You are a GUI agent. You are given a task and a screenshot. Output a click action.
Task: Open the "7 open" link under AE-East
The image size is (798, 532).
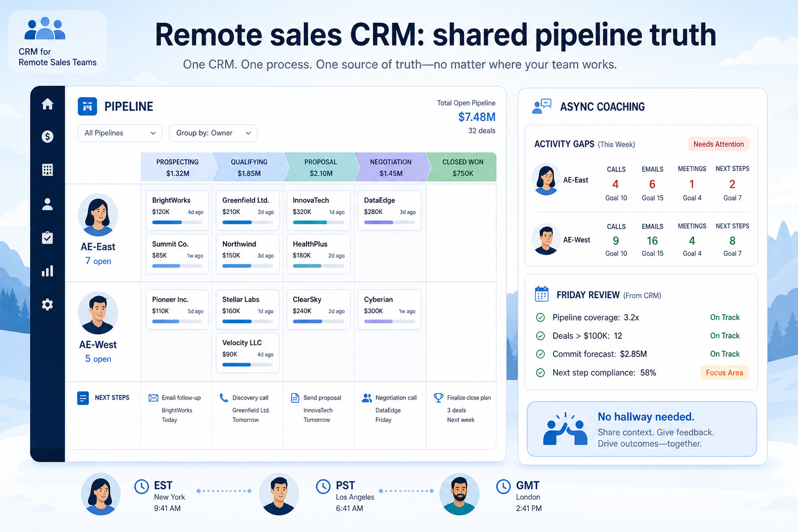coord(98,261)
